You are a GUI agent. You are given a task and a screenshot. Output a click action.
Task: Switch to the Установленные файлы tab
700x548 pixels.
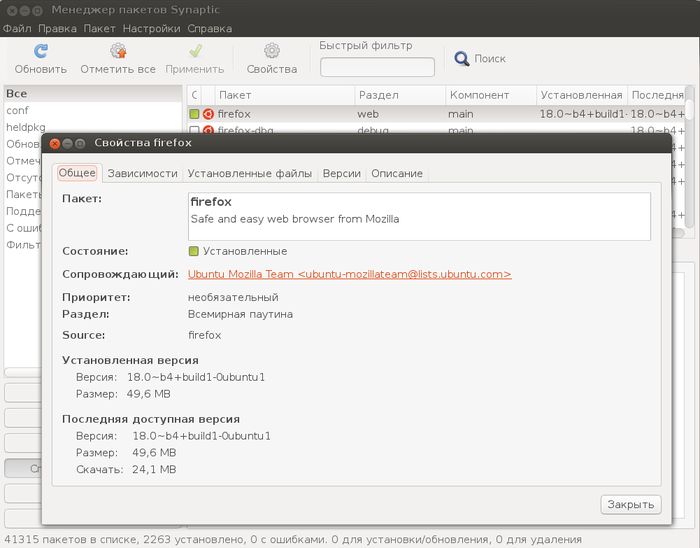click(x=250, y=174)
